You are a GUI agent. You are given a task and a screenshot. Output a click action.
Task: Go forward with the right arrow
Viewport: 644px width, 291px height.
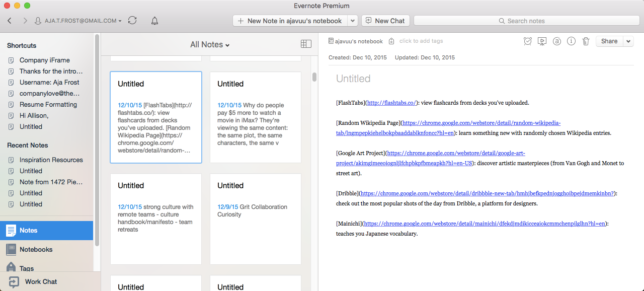[25, 21]
